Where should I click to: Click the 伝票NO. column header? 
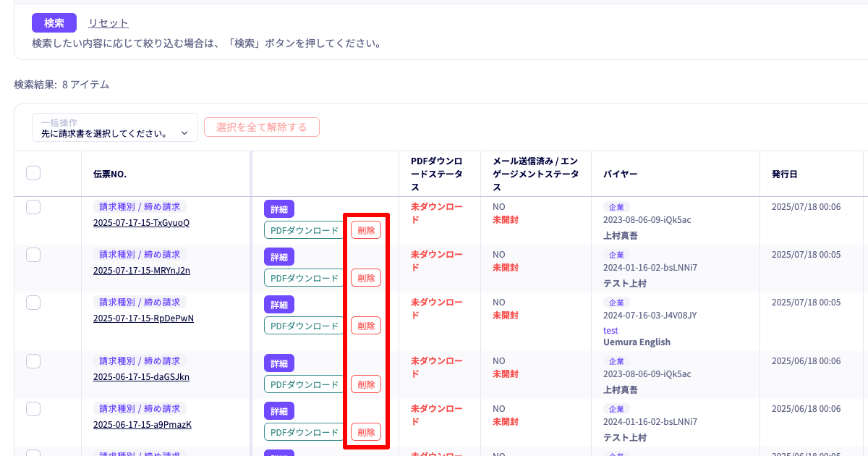click(x=110, y=174)
